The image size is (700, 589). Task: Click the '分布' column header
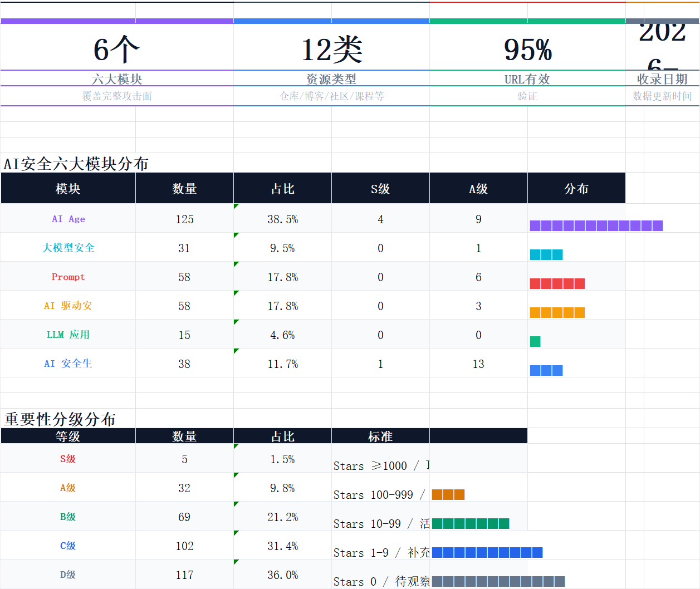[x=576, y=188]
